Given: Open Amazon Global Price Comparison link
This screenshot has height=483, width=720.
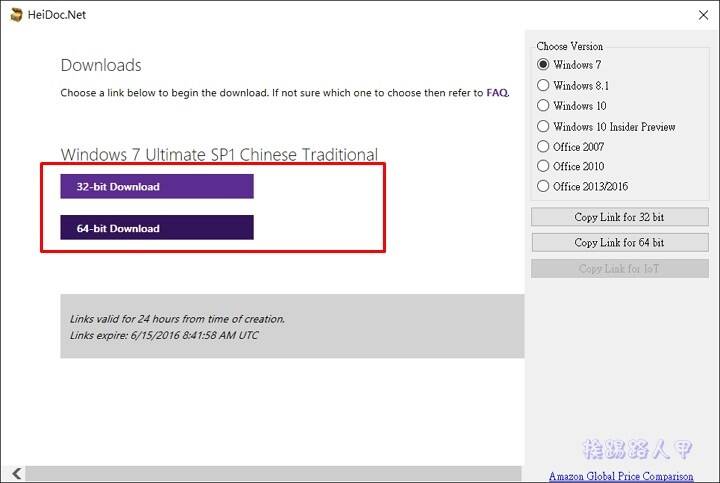Looking at the screenshot, I should coord(621,476).
